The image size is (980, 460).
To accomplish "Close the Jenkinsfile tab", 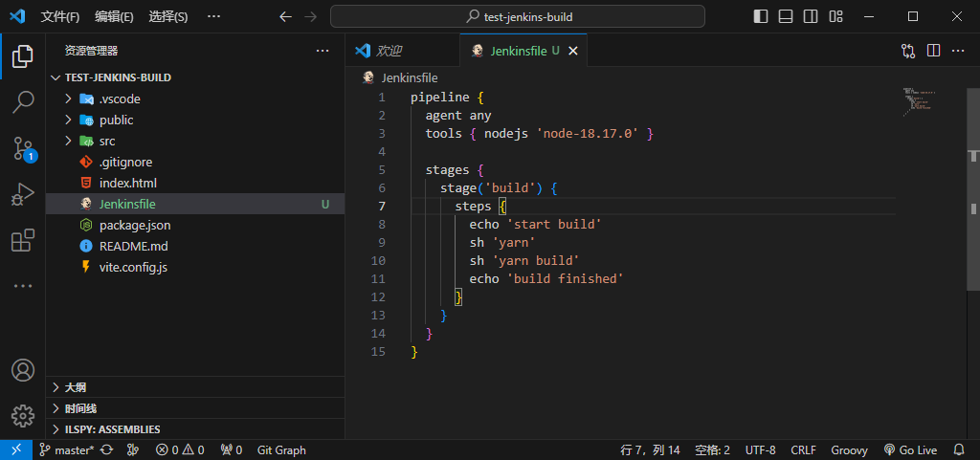I will [573, 52].
